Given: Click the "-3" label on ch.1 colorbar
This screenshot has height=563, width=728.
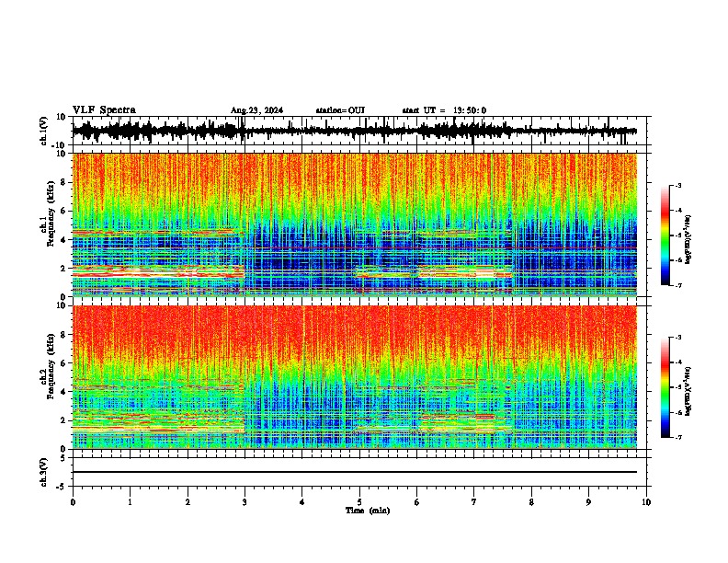Looking at the screenshot, I should (x=677, y=185).
